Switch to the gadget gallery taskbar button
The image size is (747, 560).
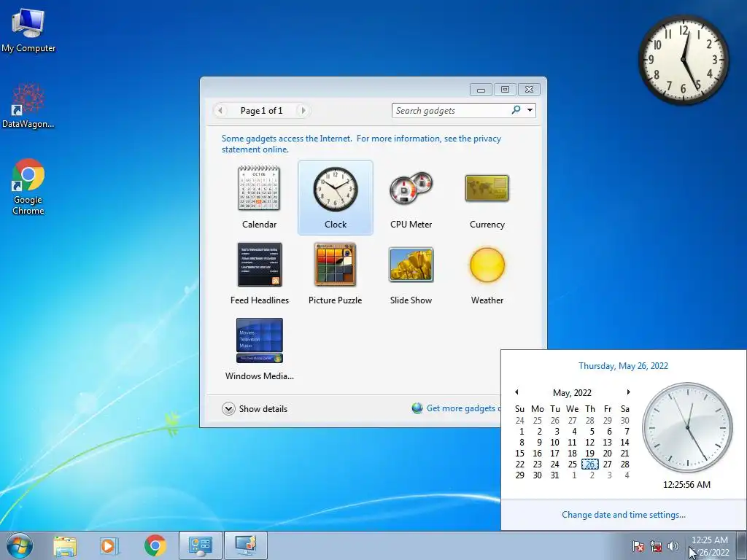(x=200, y=545)
